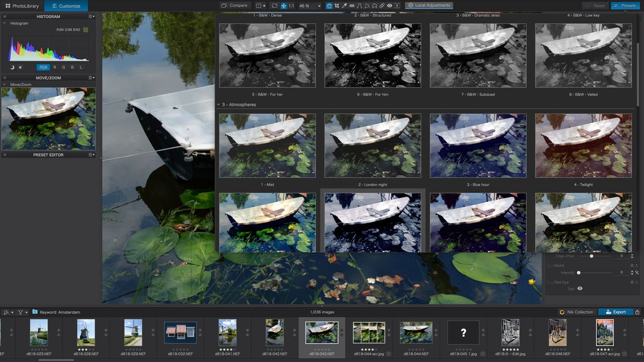Adjust the Moiré Intensity slider handle

pyautogui.click(x=579, y=272)
